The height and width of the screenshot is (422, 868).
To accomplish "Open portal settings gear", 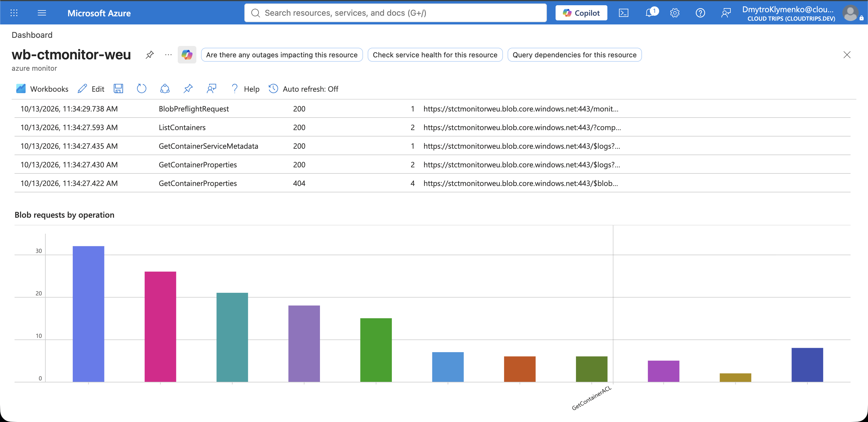I will click(675, 13).
